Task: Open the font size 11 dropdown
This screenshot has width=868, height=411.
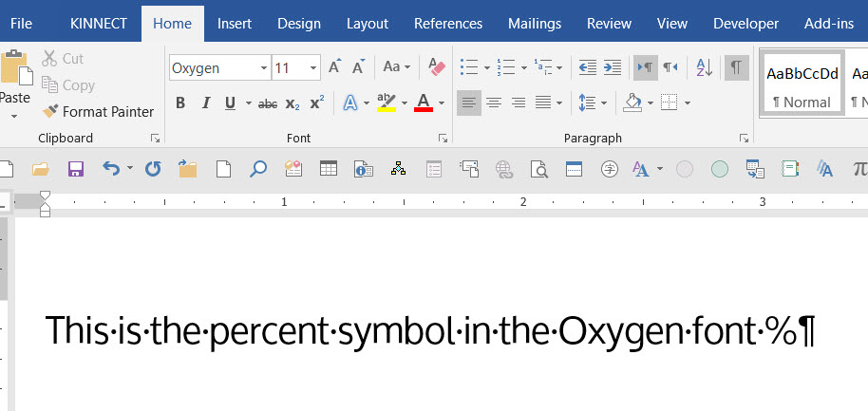Action: tap(313, 68)
